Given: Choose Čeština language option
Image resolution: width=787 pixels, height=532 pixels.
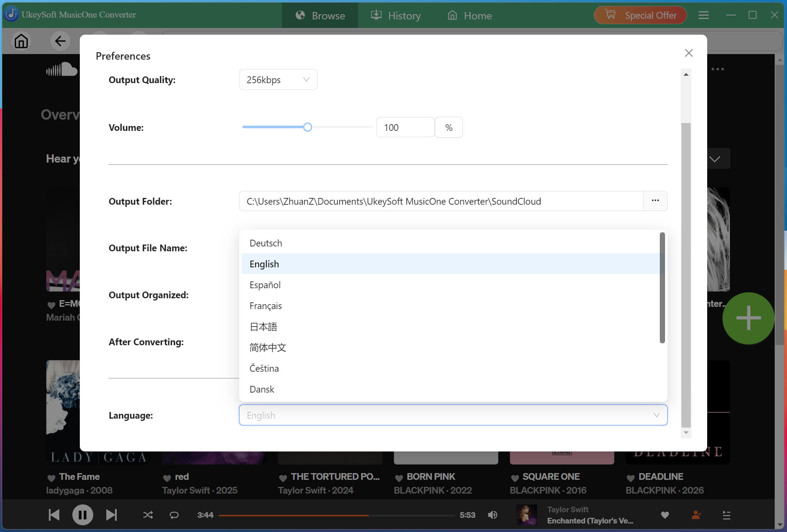Looking at the screenshot, I should click(451, 368).
